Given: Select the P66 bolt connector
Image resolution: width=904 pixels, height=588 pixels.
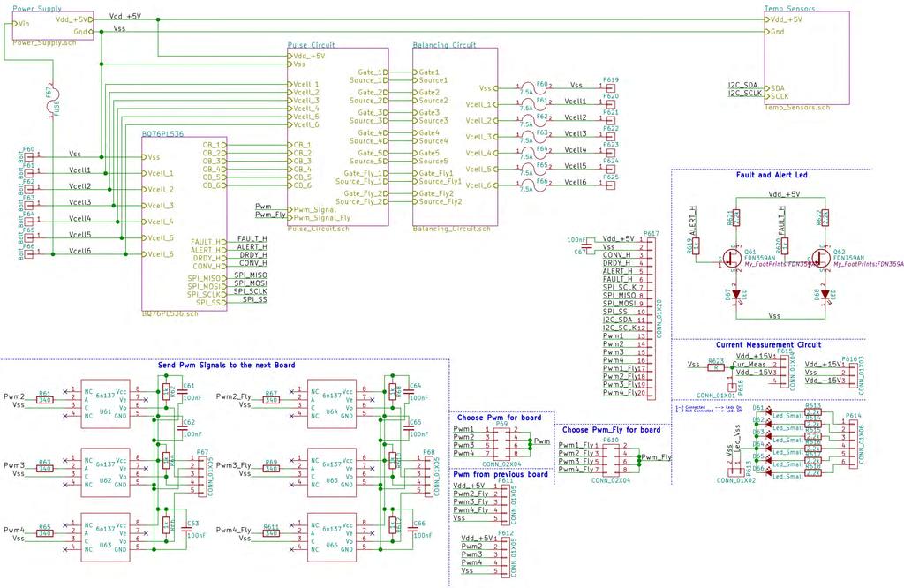Looking at the screenshot, I should (x=28, y=253).
